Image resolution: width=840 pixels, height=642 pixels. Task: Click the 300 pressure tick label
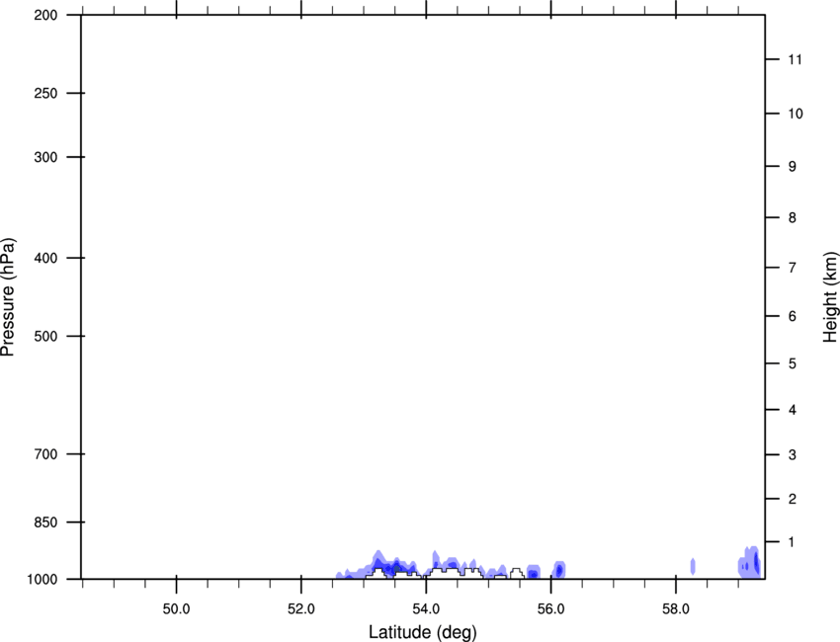click(45, 157)
